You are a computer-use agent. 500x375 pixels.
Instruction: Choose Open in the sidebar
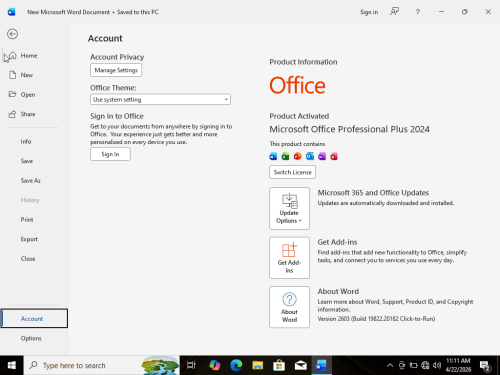28,95
